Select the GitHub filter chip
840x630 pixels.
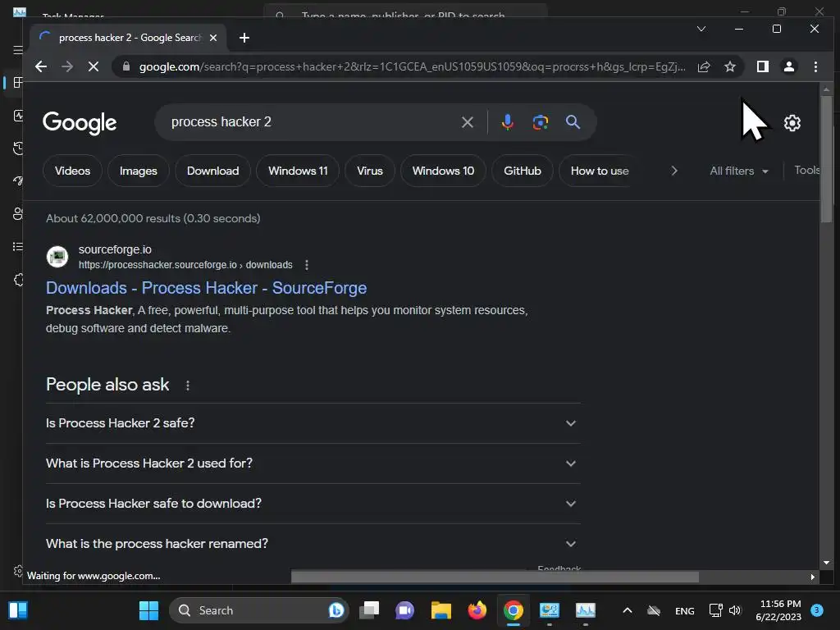pyautogui.click(x=523, y=171)
